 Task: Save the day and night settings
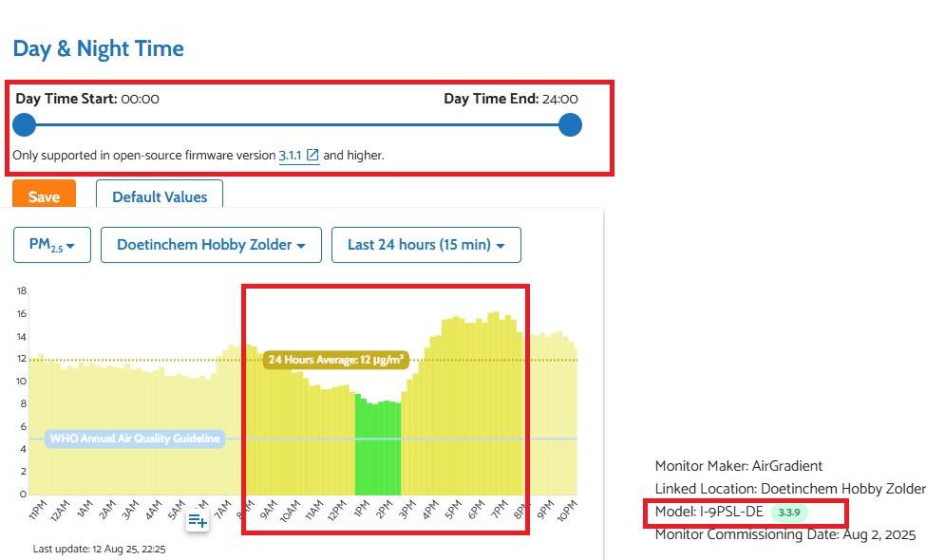point(44,194)
